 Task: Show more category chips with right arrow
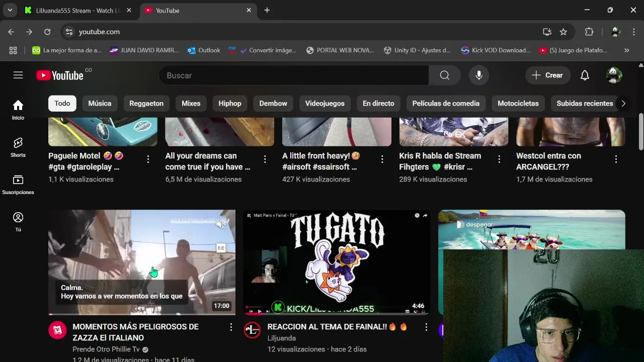(623, 104)
